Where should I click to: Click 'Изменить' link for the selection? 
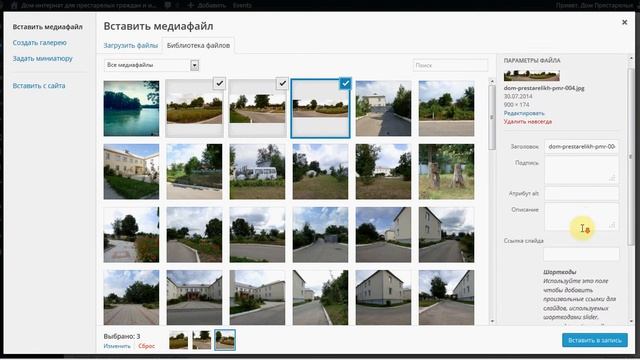117,346
